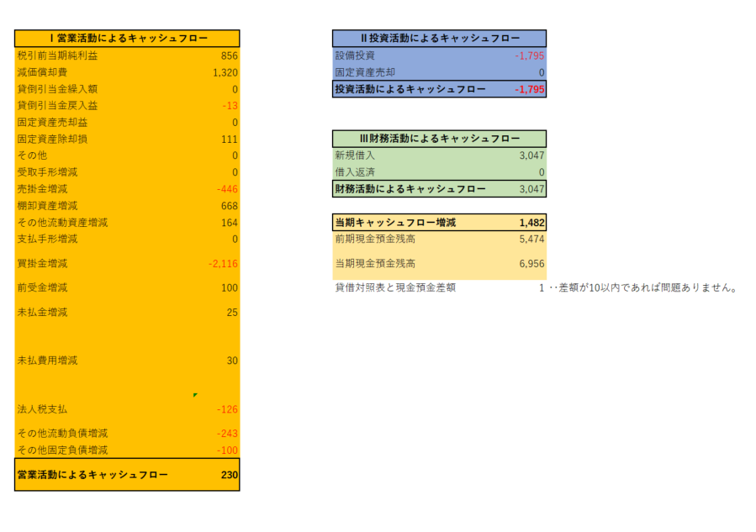Image resolution: width=756 pixels, height=532 pixels.
Task: Click the Ⅱ投資活動によるキャッシュフロー blue header
Action: coord(439,38)
